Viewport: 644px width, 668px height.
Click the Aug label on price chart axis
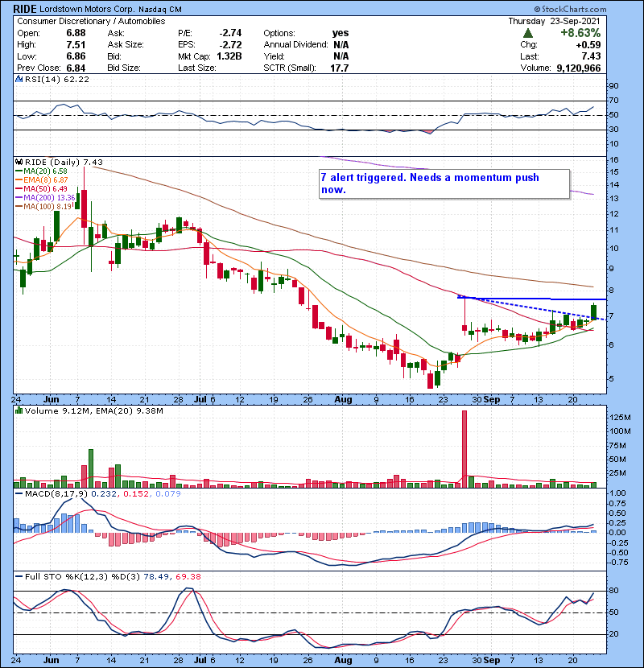(343, 400)
